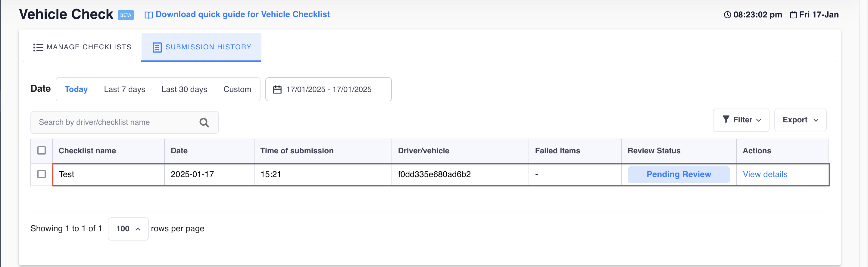Image resolution: width=868 pixels, height=267 pixels.
Task: Click the document icon on Submission History
Action: [x=157, y=48]
